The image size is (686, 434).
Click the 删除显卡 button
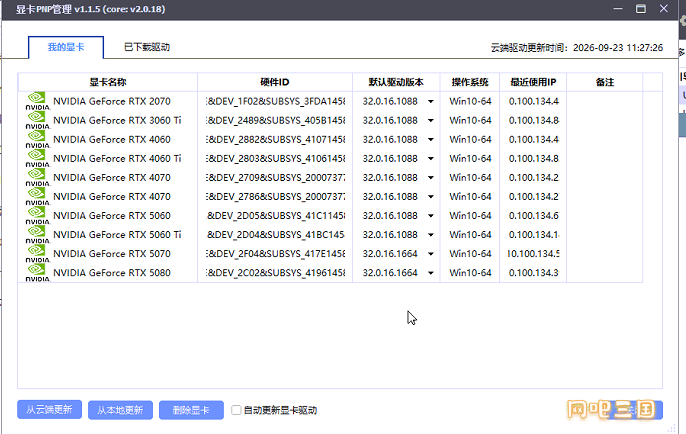coord(191,410)
